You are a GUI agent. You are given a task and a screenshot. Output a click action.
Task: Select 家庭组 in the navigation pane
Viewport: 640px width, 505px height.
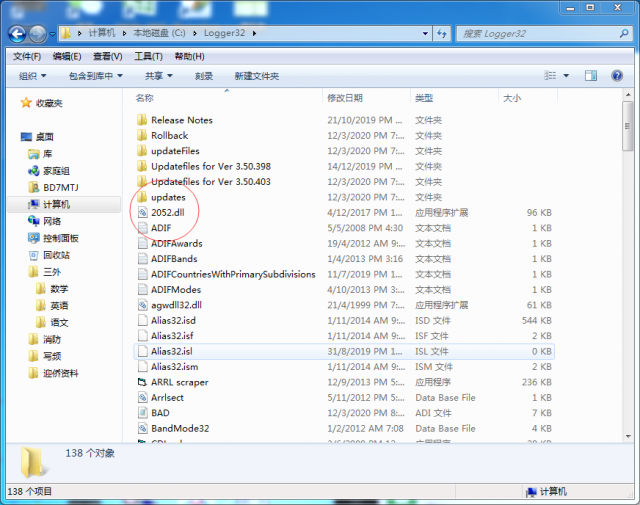click(56, 171)
